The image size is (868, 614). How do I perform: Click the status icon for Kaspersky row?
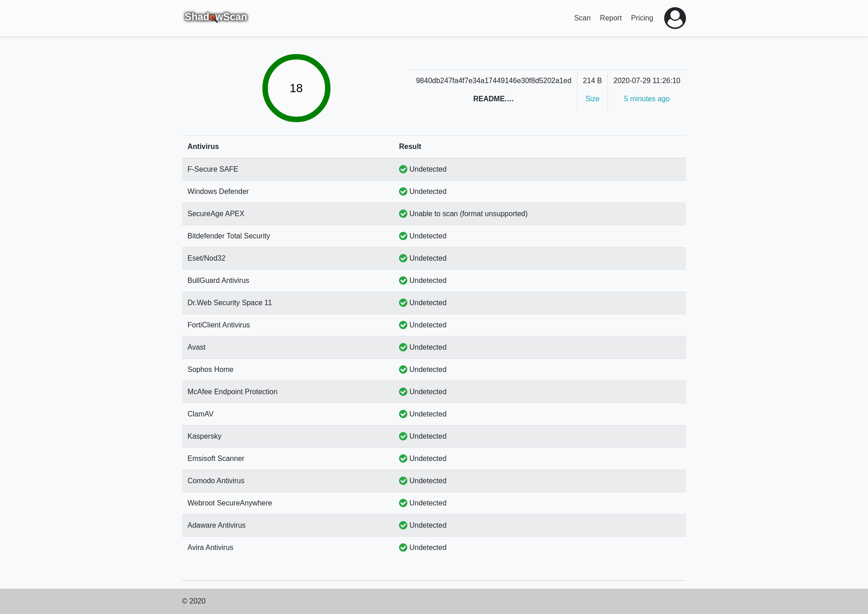403,436
